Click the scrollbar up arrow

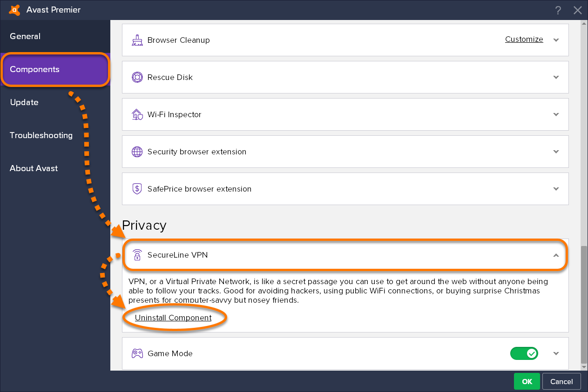(584, 24)
